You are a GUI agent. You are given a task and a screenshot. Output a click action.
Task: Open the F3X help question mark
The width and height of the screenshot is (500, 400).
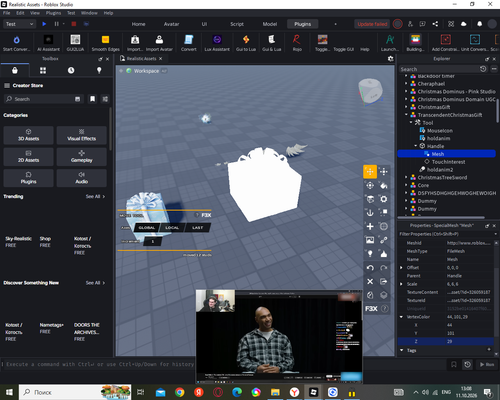click(x=384, y=309)
